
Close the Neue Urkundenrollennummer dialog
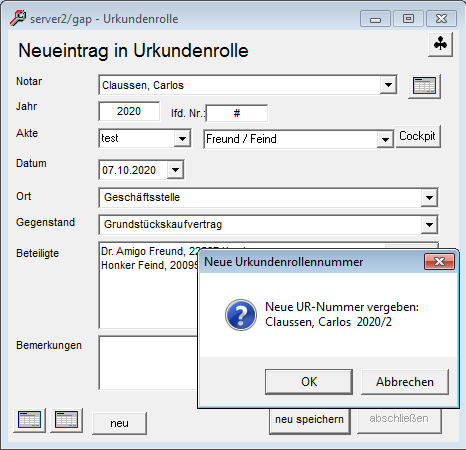(x=439, y=262)
